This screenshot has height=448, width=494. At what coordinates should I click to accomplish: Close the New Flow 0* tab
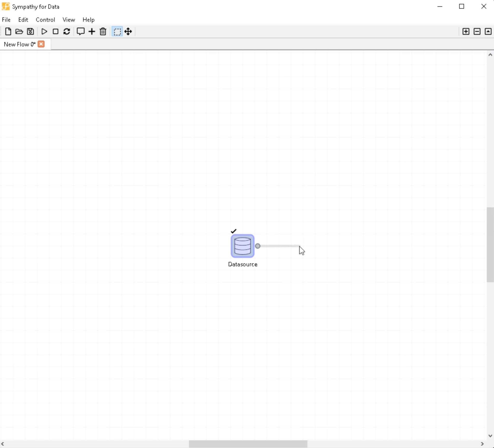coord(41,44)
